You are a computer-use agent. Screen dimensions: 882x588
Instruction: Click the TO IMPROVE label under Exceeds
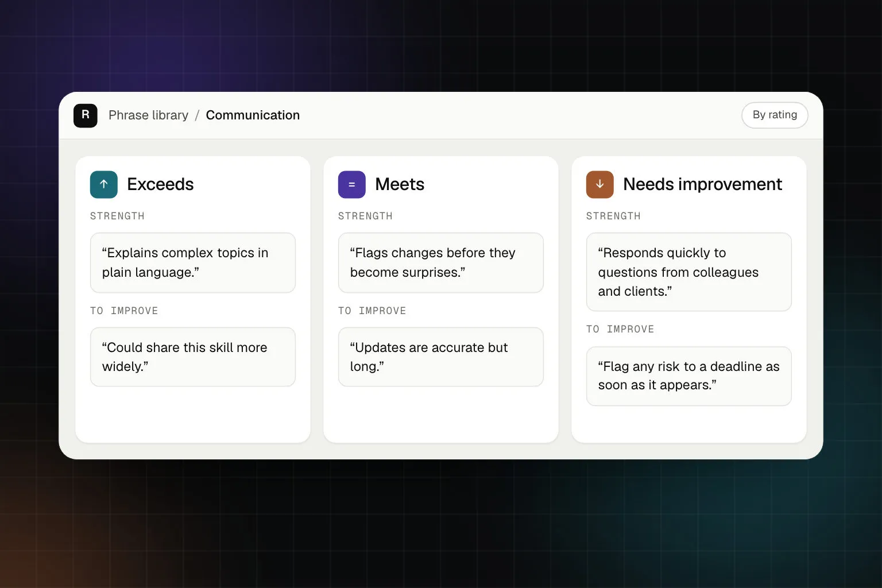(x=124, y=311)
